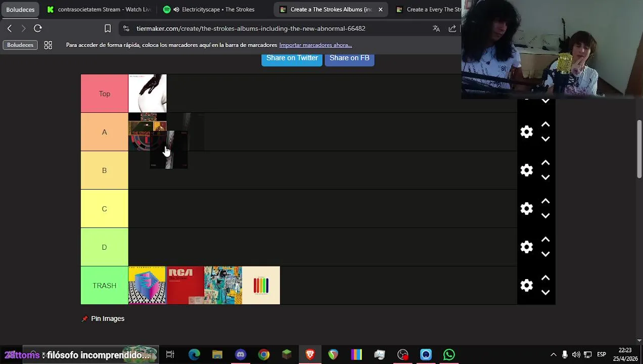The height and width of the screenshot is (364, 643).
Task: Open settings gear for tier A
Action: pyautogui.click(x=527, y=132)
